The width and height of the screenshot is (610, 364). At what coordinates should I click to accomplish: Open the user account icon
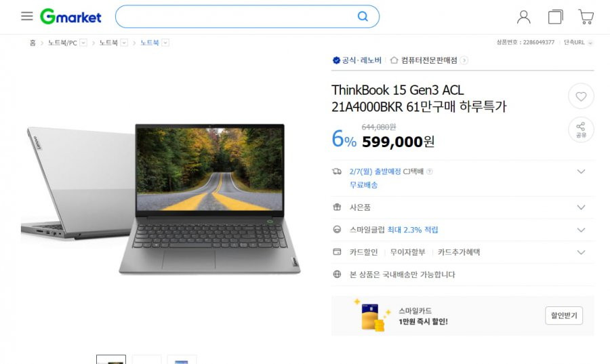(524, 17)
